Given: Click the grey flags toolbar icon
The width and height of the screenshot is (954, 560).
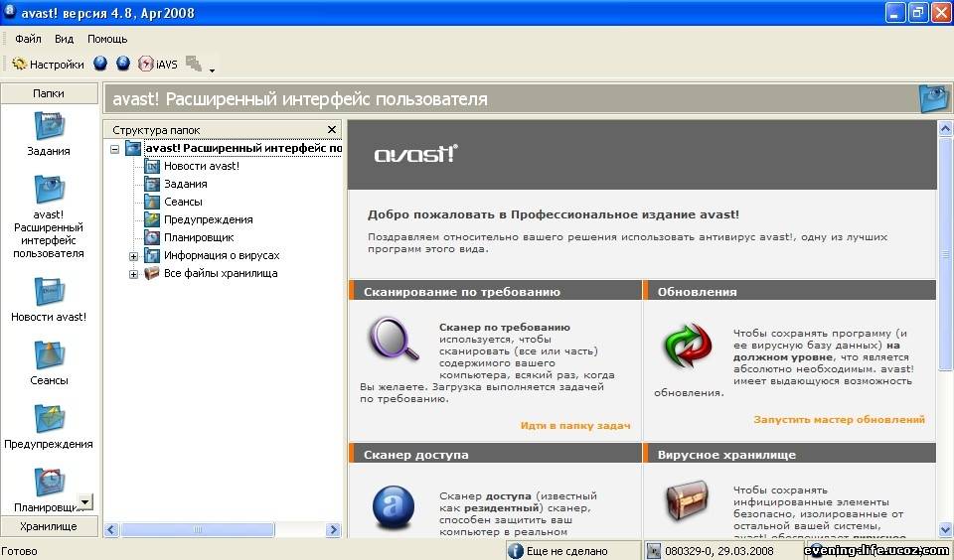Looking at the screenshot, I should pyautogui.click(x=194, y=64).
